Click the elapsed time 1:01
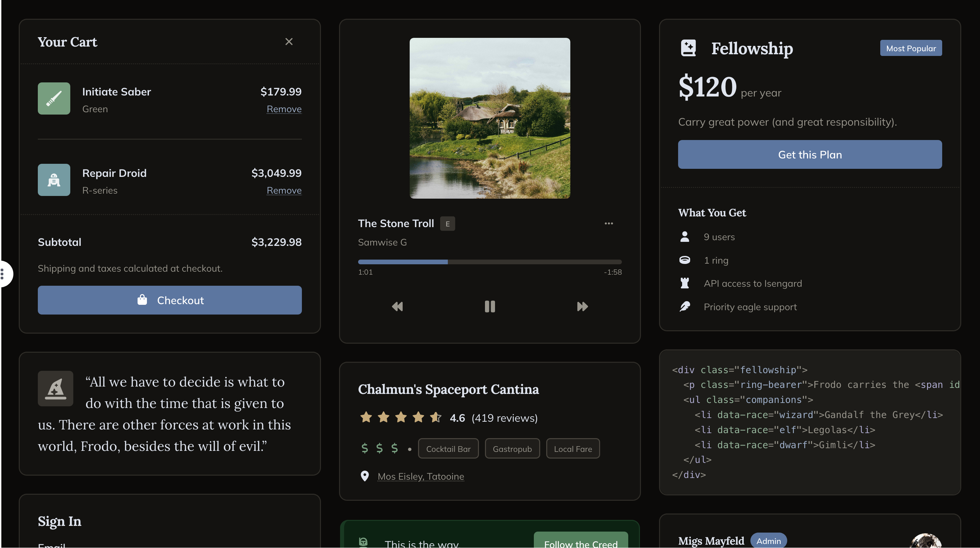The height and width of the screenshot is (548, 980). click(365, 272)
